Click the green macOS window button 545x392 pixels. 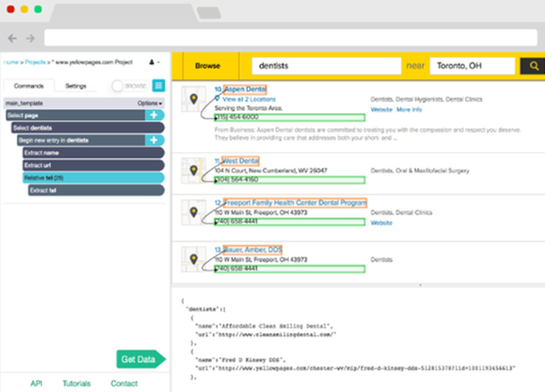tap(38, 9)
